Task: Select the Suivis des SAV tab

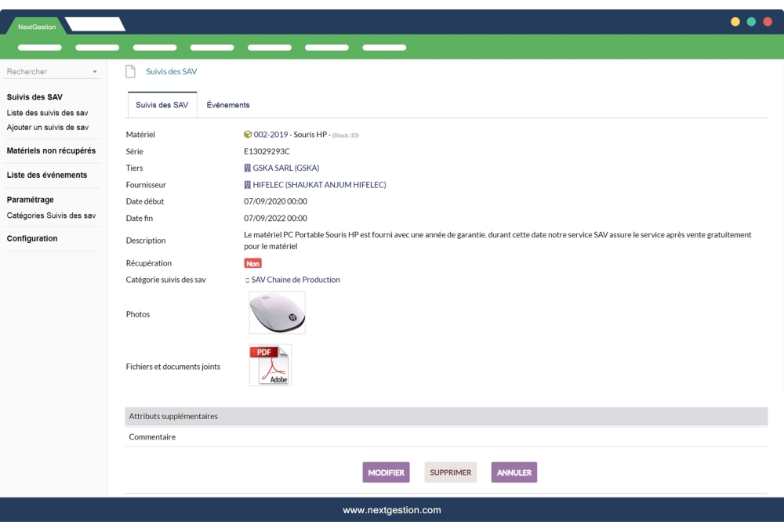Action: 162,104
